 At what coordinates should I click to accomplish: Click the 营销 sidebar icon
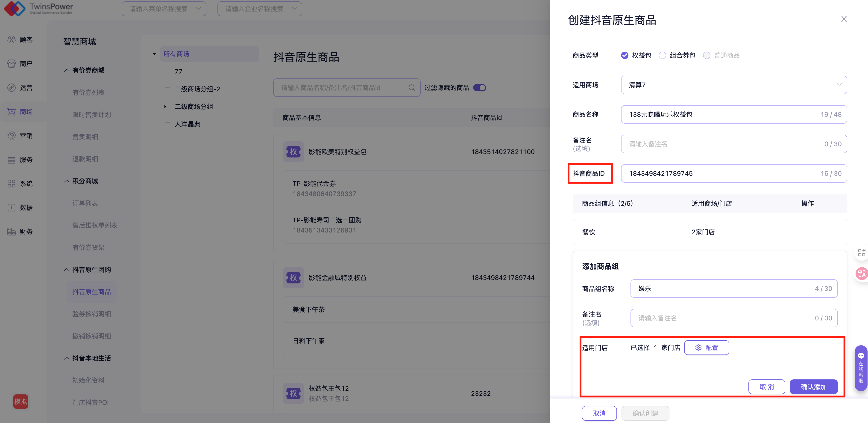pos(12,136)
